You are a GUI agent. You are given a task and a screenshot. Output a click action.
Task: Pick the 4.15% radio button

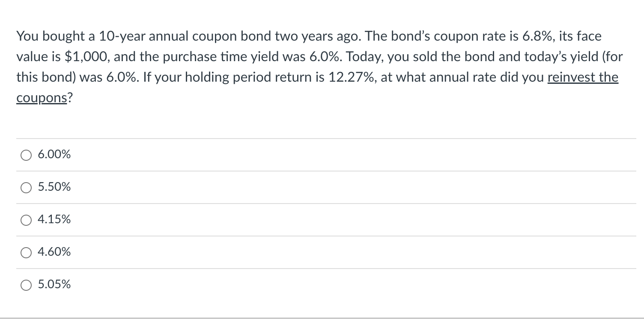26,220
